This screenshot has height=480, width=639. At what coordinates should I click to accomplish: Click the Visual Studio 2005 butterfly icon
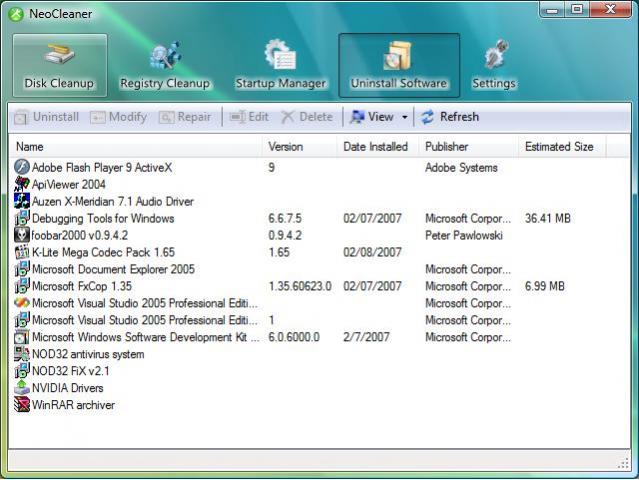point(22,303)
